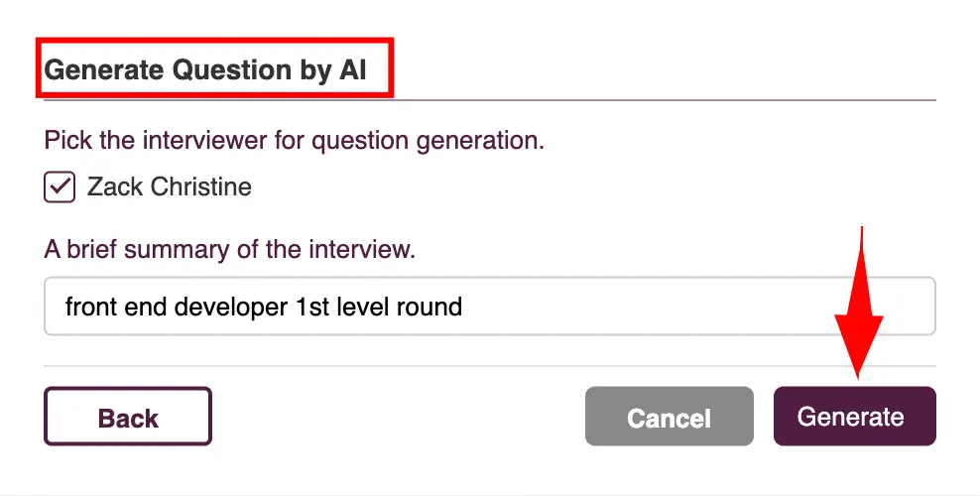This screenshot has width=980, height=496.
Task: Click the separator line above the Back button
Action: tap(489, 366)
